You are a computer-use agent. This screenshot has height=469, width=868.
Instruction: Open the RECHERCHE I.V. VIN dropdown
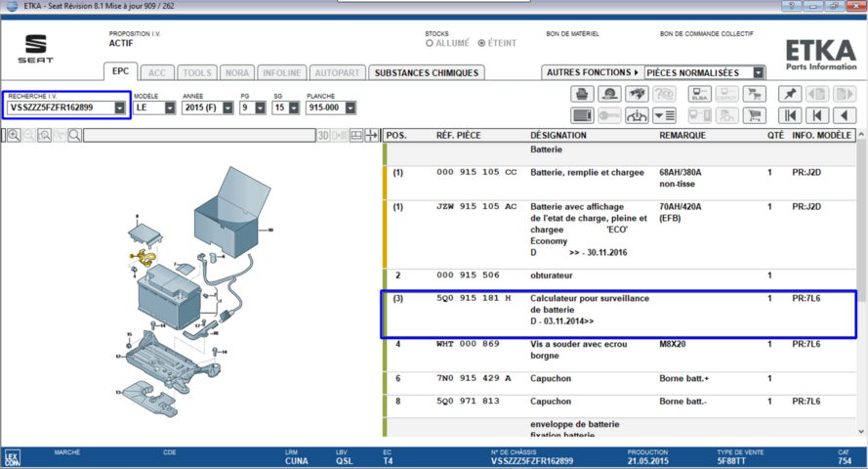point(119,108)
